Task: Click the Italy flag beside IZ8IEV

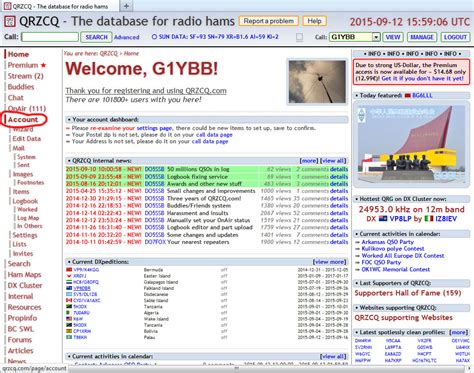Action: click(x=429, y=219)
